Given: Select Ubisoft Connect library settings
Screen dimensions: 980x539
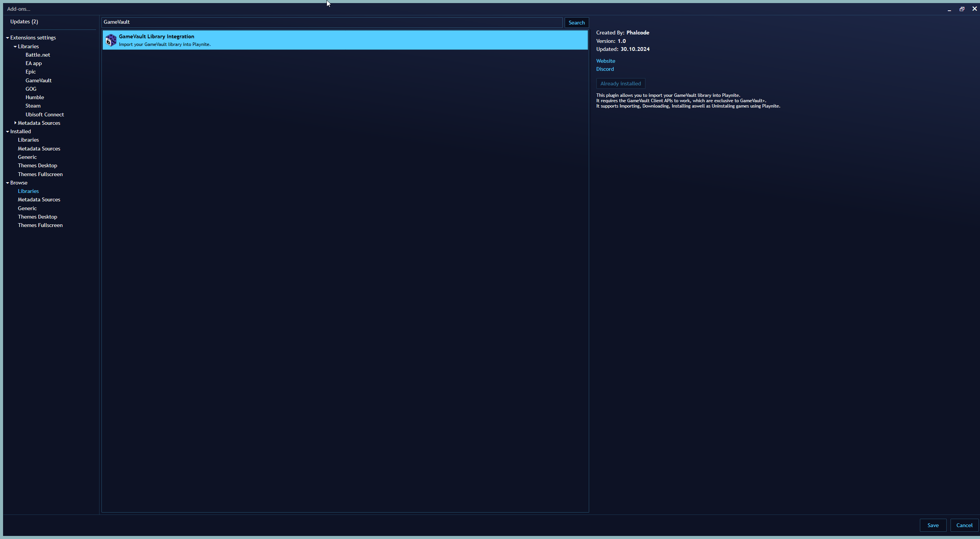Looking at the screenshot, I should pos(45,114).
